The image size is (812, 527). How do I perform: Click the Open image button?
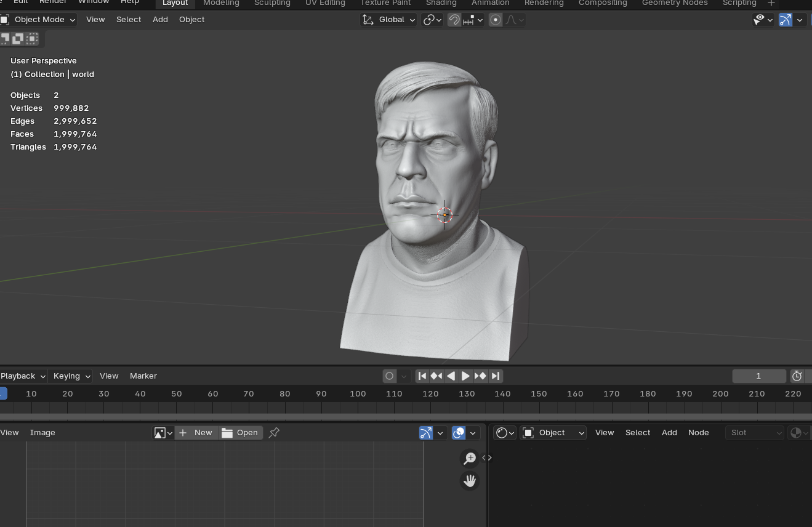[241, 433]
